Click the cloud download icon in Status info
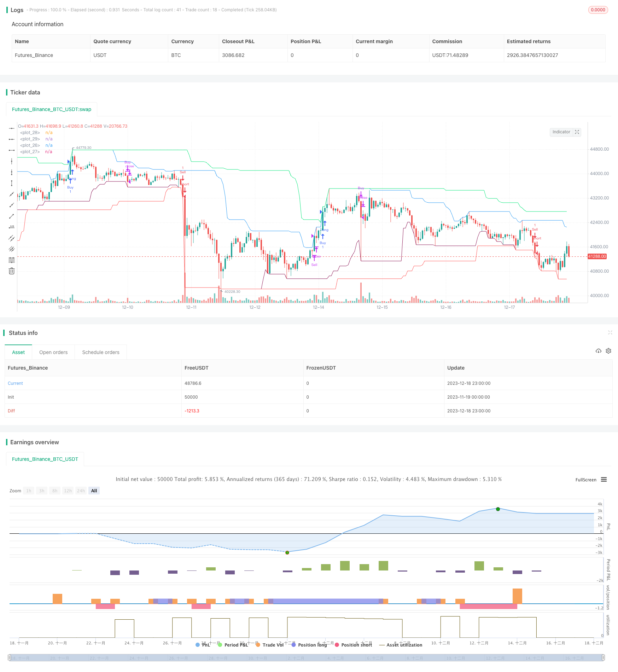Viewport: 618px width, 672px height. pos(599,351)
